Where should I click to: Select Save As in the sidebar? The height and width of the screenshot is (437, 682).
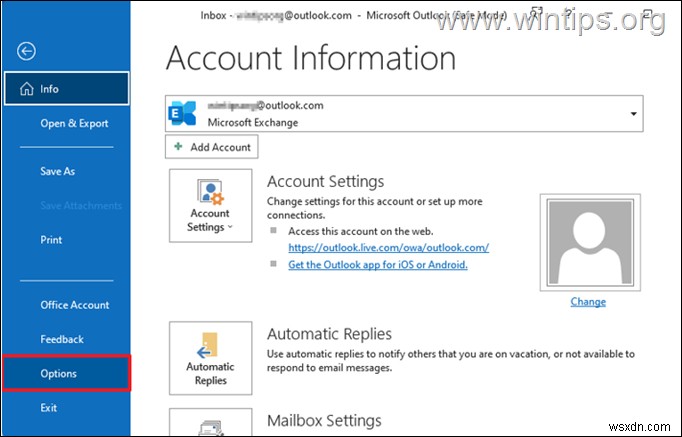click(x=57, y=171)
